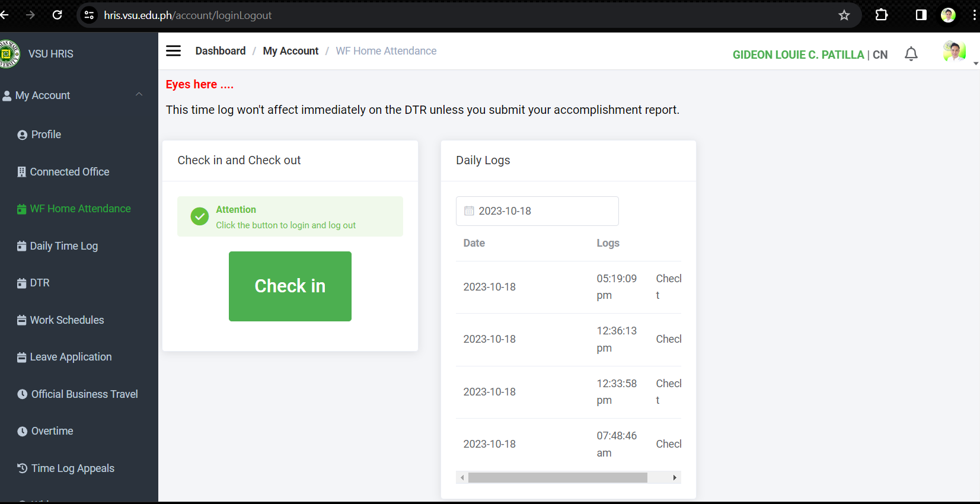Click the horizontal scrollbar in Daily Logs
980x504 pixels.
pos(557,478)
